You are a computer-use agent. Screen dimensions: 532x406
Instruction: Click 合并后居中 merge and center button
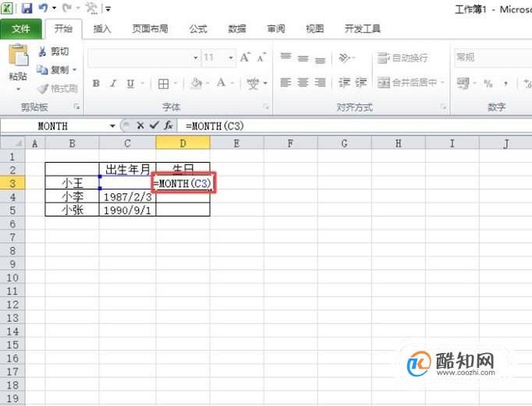[407, 83]
